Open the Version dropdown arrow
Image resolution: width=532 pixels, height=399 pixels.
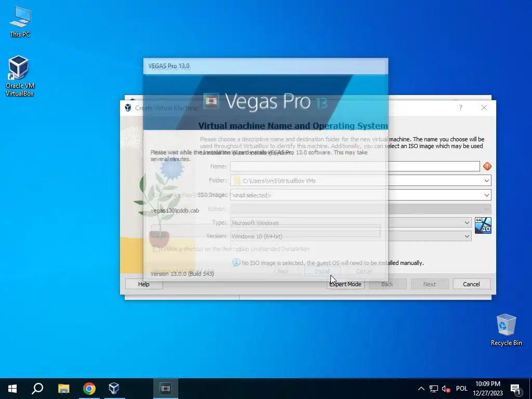(x=467, y=236)
